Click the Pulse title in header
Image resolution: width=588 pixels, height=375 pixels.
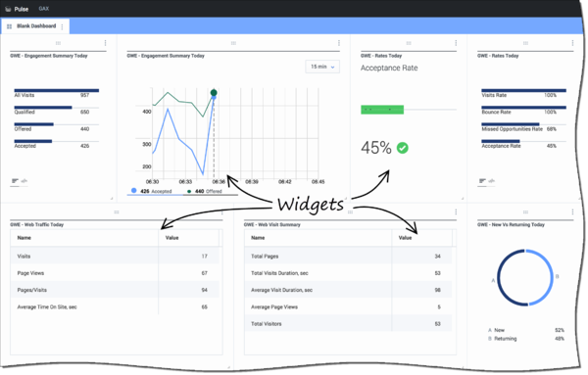coord(22,9)
